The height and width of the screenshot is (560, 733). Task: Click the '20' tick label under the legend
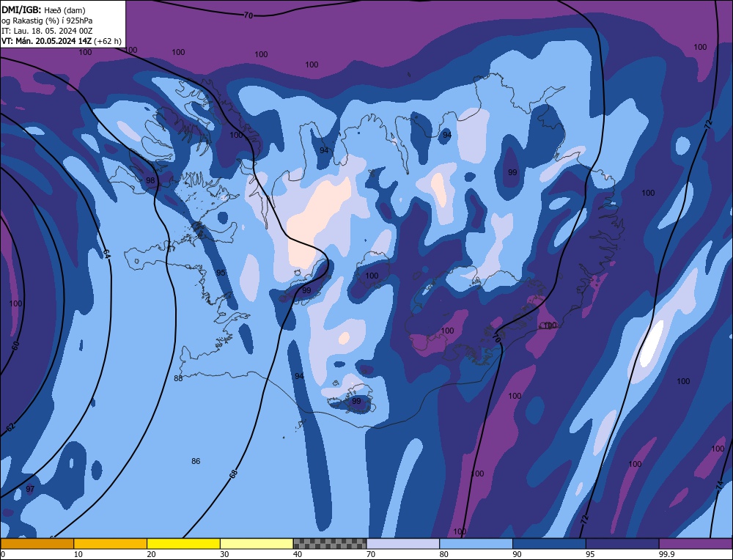pos(151,554)
